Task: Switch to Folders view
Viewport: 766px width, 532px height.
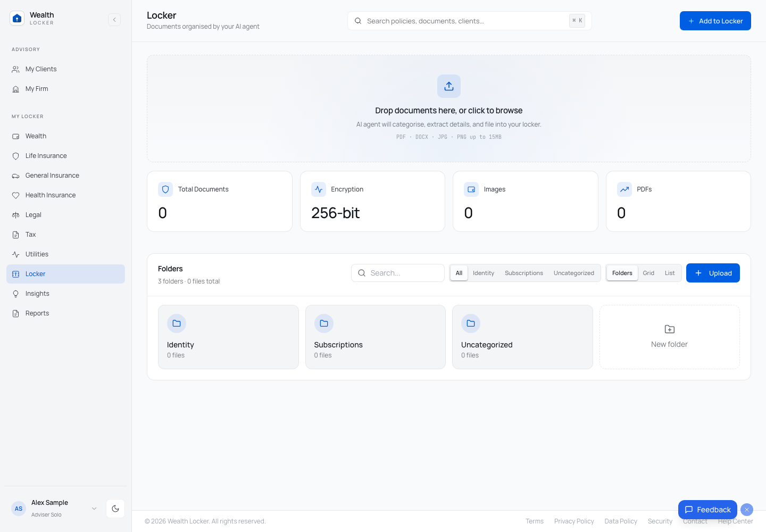Action: (x=622, y=273)
